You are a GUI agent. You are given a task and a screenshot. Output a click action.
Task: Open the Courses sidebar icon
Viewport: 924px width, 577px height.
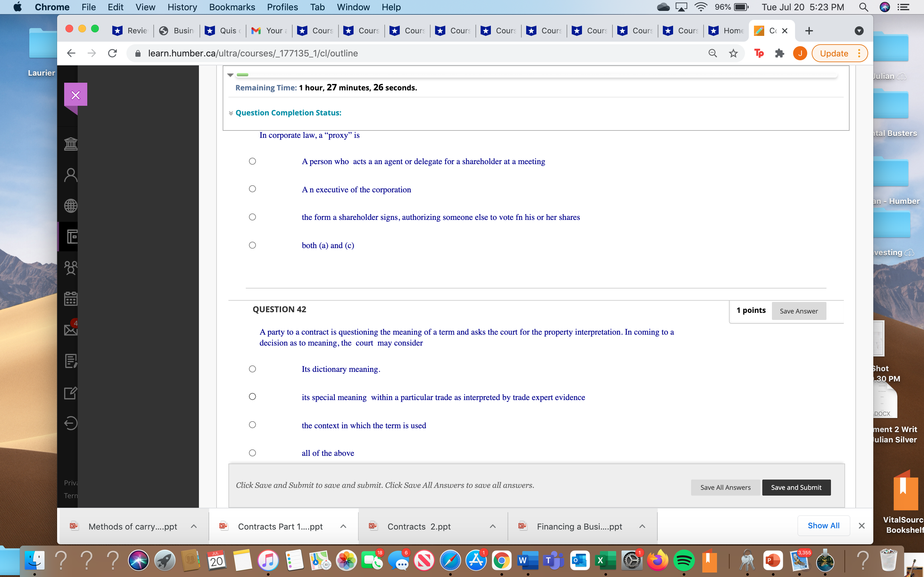(71, 237)
